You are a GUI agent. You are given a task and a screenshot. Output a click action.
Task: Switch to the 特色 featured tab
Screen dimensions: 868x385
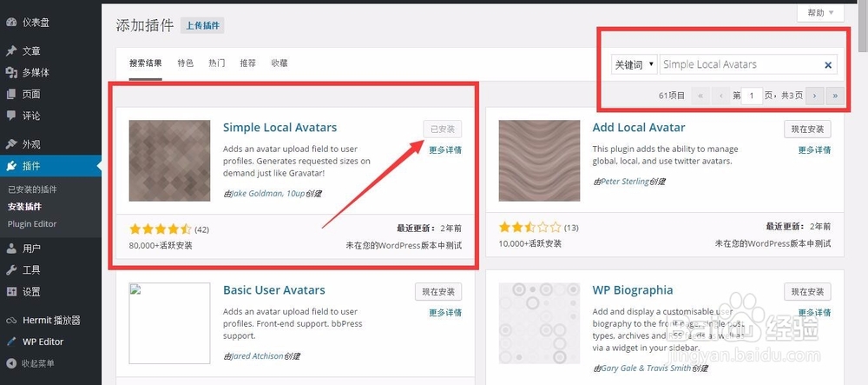[x=186, y=63]
